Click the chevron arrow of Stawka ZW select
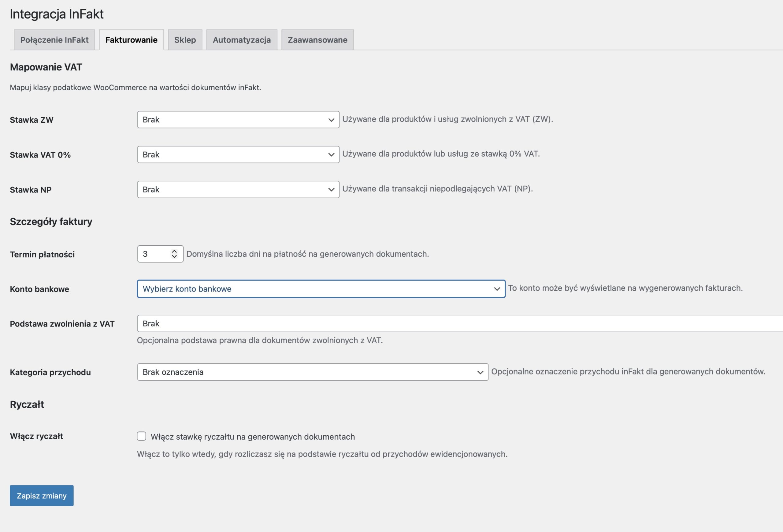 (x=331, y=120)
